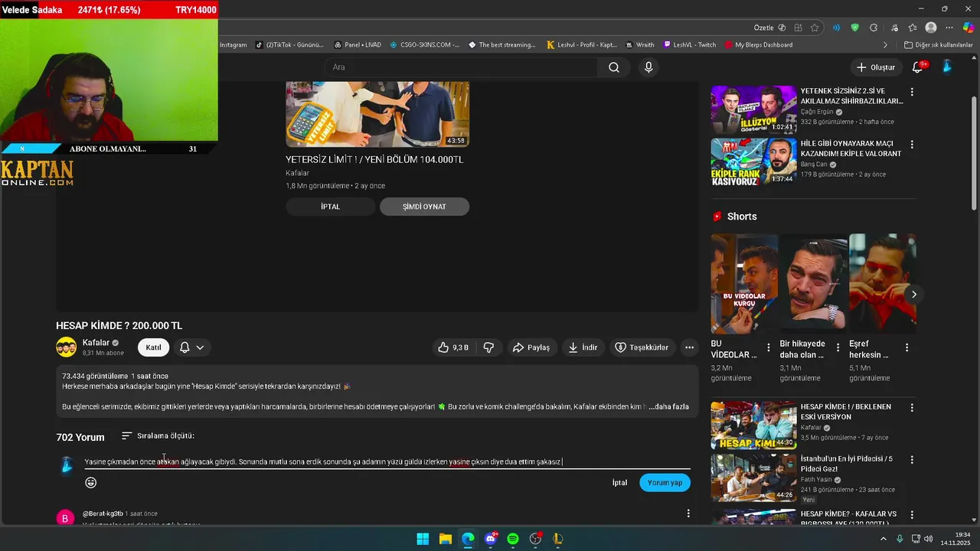Open Sıralama ölçütü sort dropdown

158,436
